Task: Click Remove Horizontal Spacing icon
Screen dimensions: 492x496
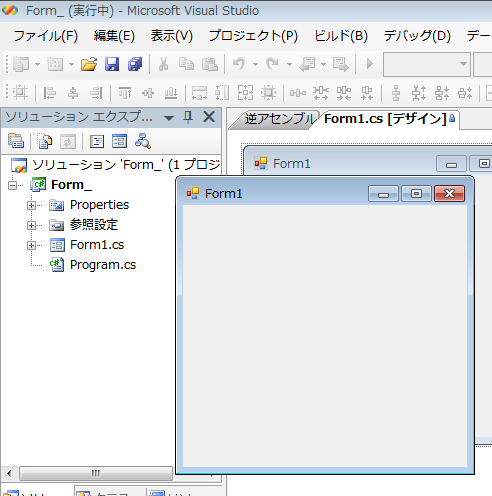Action: click(367, 93)
